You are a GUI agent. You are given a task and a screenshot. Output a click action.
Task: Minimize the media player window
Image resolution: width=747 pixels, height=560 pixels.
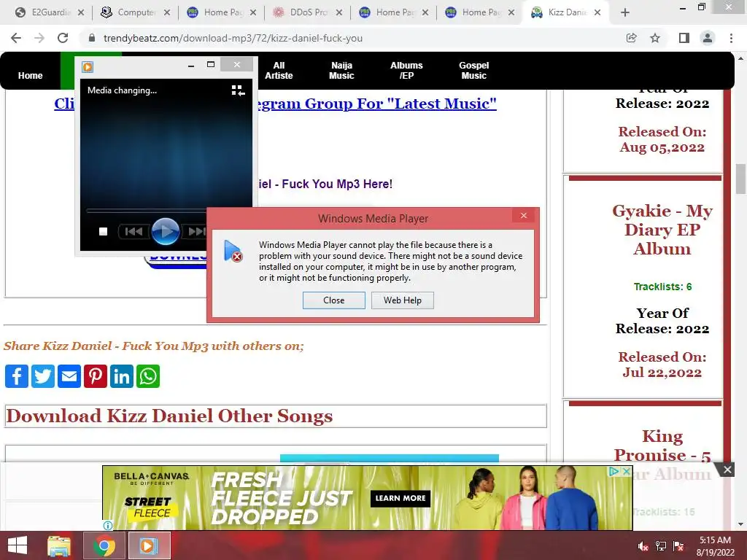[x=191, y=65]
